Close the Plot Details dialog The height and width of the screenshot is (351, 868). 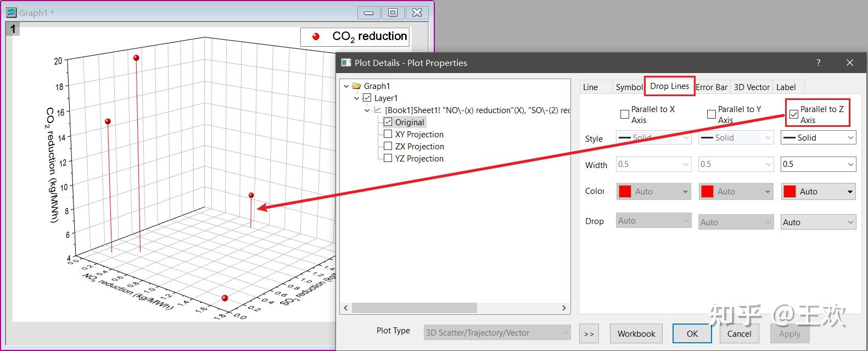(x=850, y=63)
